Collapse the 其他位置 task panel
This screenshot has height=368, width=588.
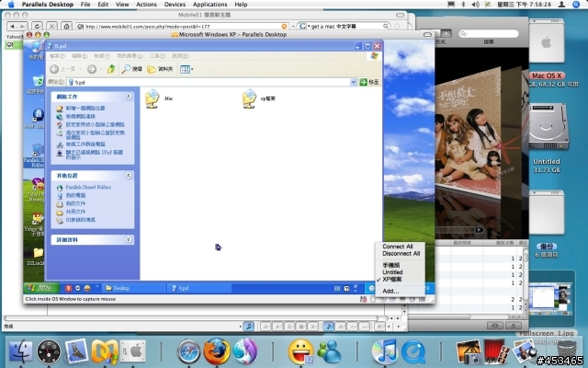(129, 176)
